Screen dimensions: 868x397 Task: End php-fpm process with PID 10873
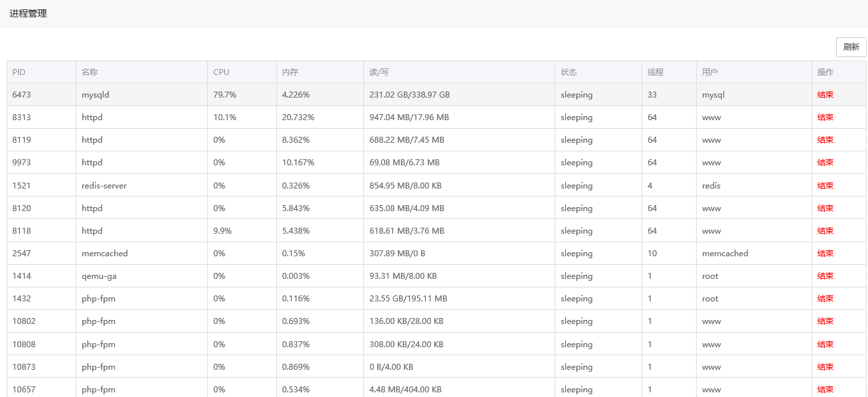(x=825, y=367)
